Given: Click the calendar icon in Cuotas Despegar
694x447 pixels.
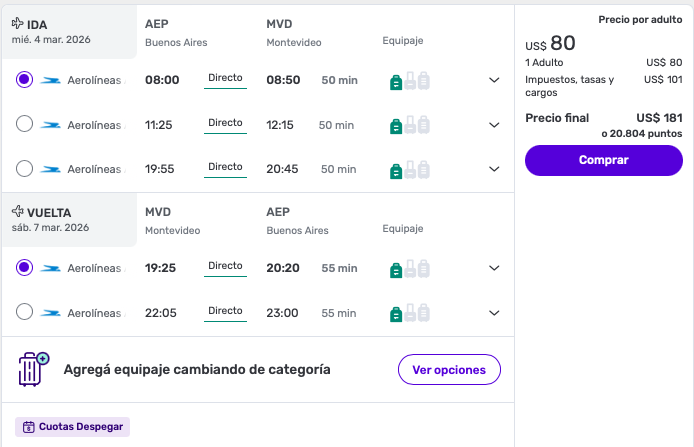Looking at the screenshot, I should pyautogui.click(x=28, y=427).
